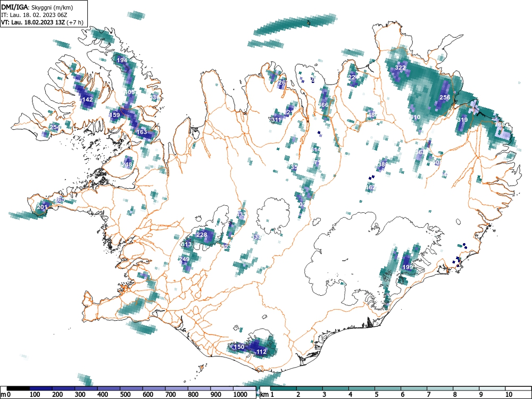Click the 248 visibility value
Image resolution: width=532 pixels, height=399 pixels.
(127, 164)
